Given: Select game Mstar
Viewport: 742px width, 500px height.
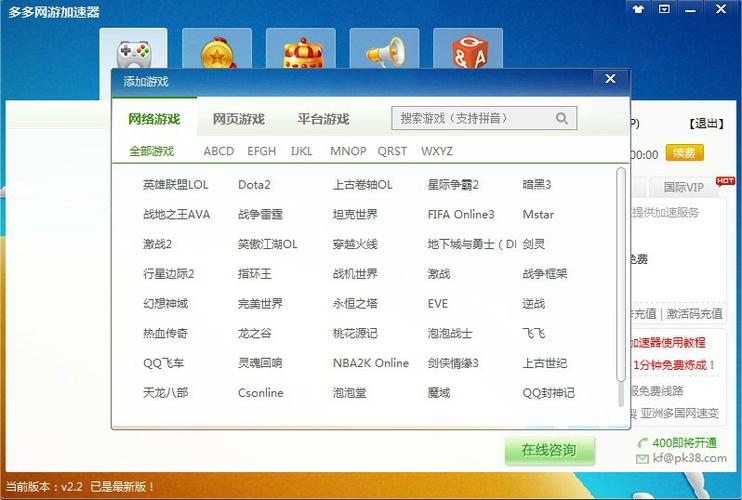Looking at the screenshot, I should [538, 215].
